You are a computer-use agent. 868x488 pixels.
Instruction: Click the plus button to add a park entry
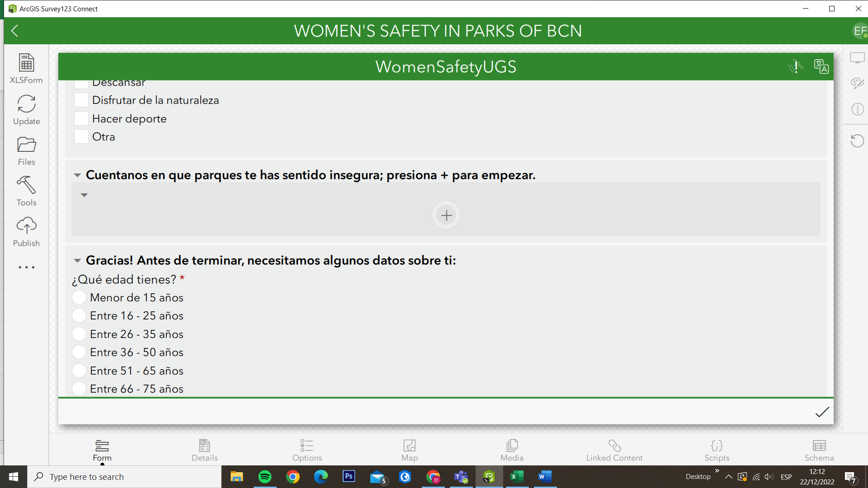[446, 215]
